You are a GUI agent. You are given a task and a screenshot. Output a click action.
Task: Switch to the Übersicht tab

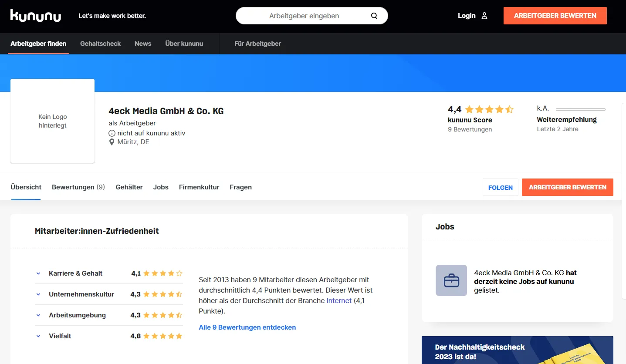[x=26, y=187]
